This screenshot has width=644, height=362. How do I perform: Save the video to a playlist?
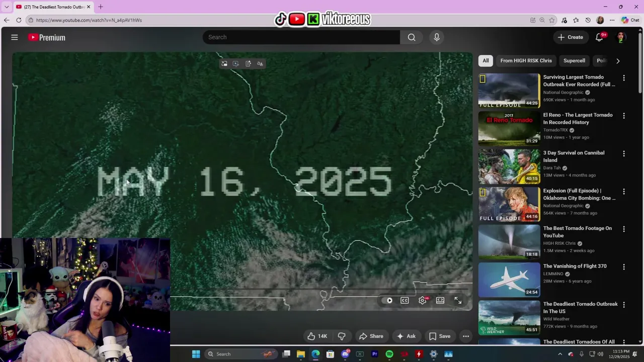(440, 336)
